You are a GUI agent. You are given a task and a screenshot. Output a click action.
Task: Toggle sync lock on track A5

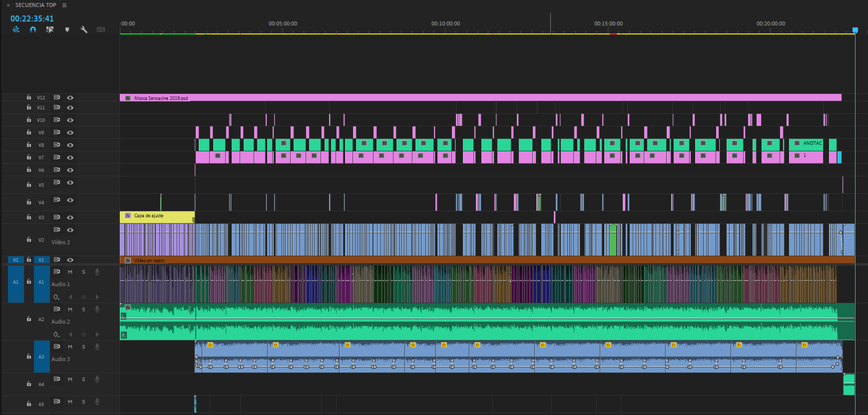pyautogui.click(x=57, y=401)
